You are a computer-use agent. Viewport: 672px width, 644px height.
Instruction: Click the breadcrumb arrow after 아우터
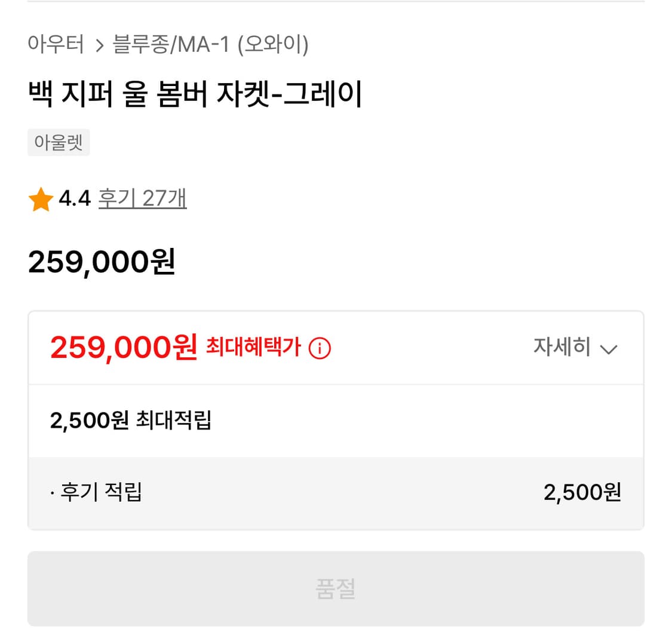(100, 45)
